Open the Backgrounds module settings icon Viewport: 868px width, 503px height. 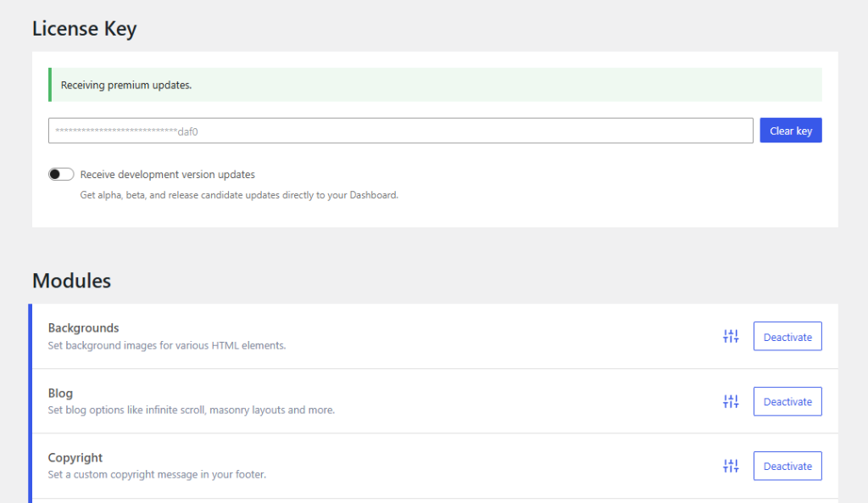[x=731, y=337]
